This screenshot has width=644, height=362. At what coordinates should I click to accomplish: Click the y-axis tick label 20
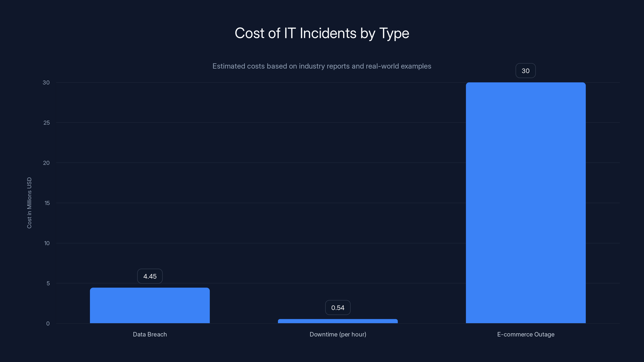pos(46,163)
